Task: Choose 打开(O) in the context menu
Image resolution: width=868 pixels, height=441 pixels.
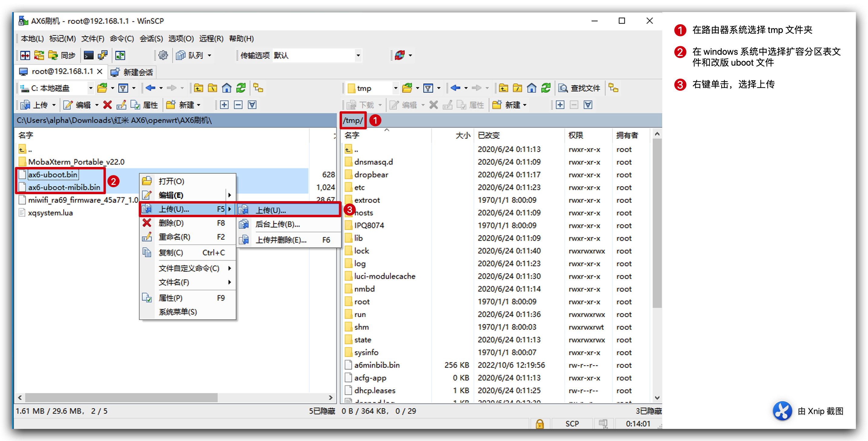Action: pyautogui.click(x=188, y=181)
